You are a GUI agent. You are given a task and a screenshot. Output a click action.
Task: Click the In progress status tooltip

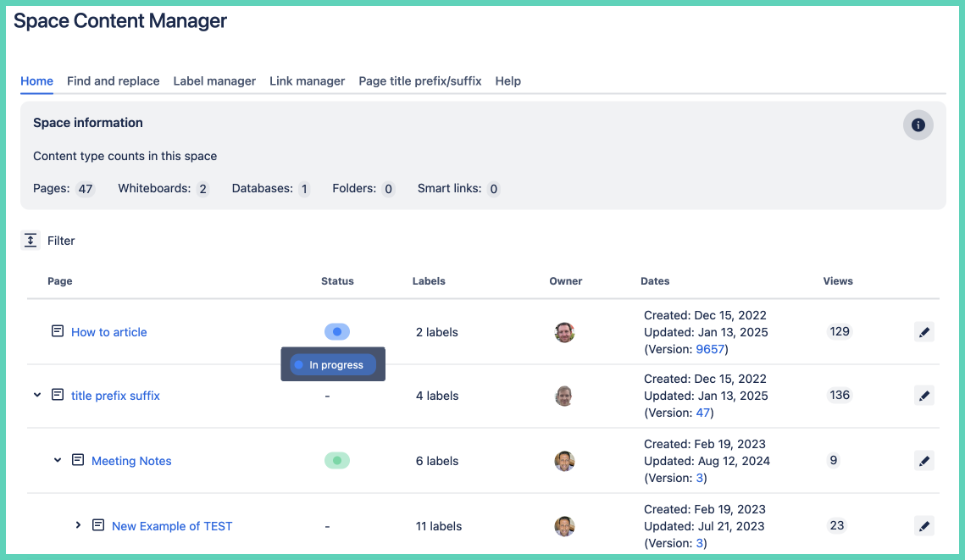[333, 365]
